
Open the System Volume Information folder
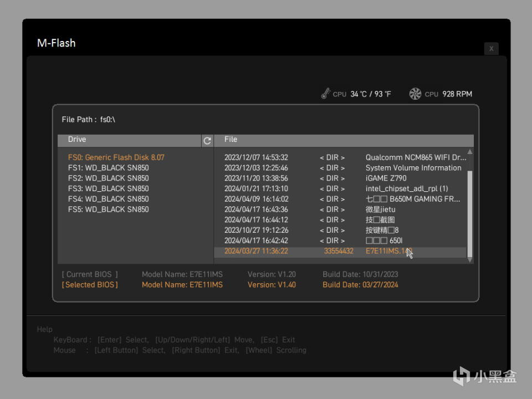point(413,168)
